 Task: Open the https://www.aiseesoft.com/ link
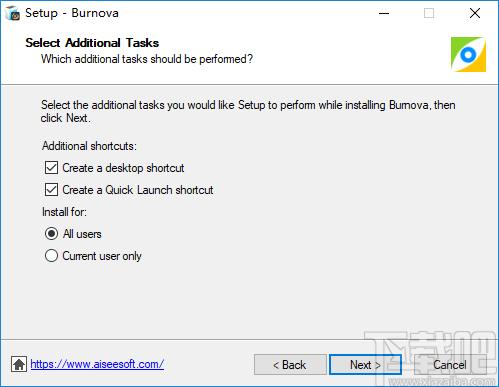click(97, 364)
